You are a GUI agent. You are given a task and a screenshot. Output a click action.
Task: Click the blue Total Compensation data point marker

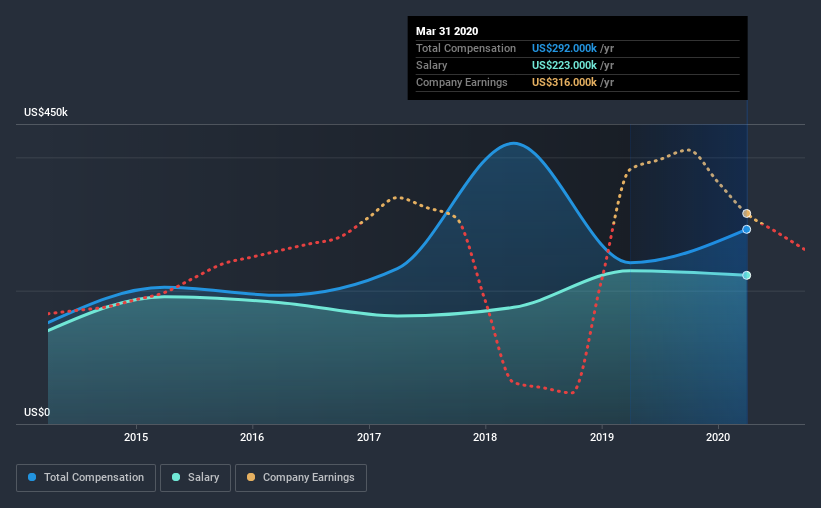tap(747, 229)
